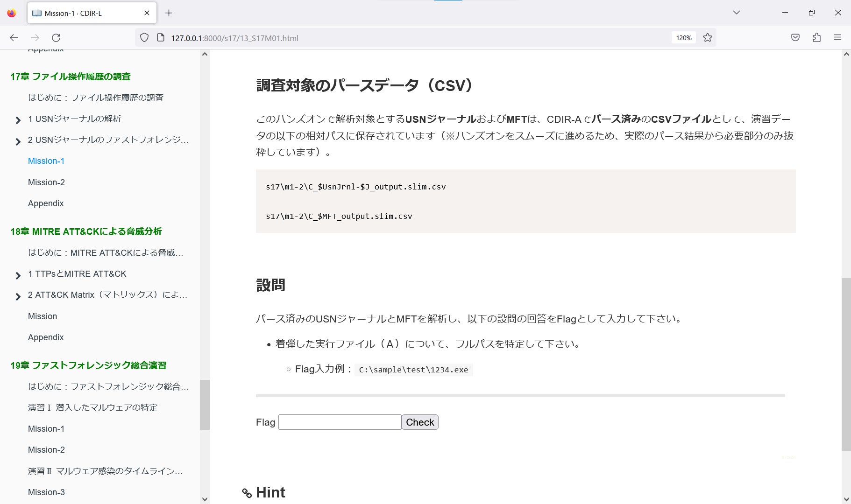This screenshot has width=851, height=504.
Task: Expand 2 USNジャーナルのファストフォレンジ section
Action: click(x=18, y=141)
